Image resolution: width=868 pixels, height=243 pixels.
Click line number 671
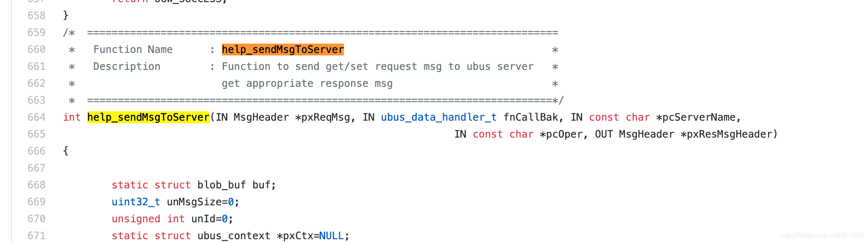(36, 236)
